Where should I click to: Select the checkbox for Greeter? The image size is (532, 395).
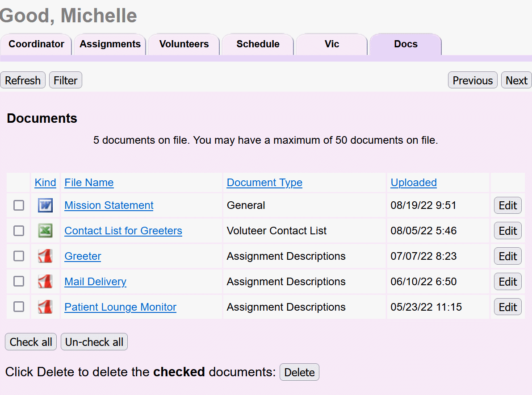click(x=18, y=256)
